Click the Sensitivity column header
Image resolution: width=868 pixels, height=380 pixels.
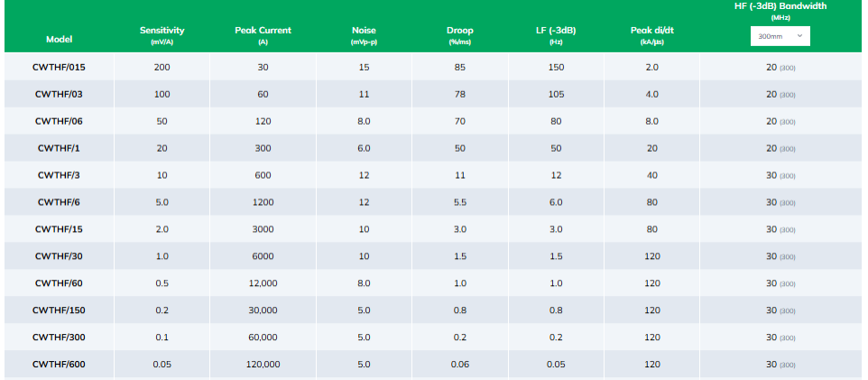tap(162, 31)
